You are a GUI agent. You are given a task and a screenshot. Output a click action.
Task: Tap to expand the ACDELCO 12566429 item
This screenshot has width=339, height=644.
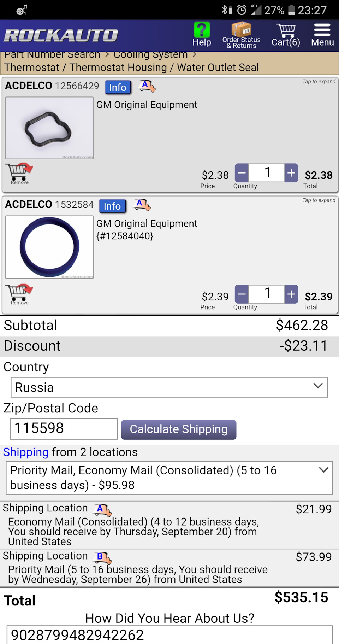(x=319, y=82)
